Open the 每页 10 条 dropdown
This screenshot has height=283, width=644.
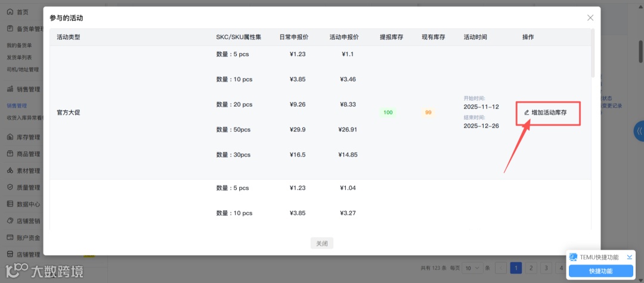point(472,268)
